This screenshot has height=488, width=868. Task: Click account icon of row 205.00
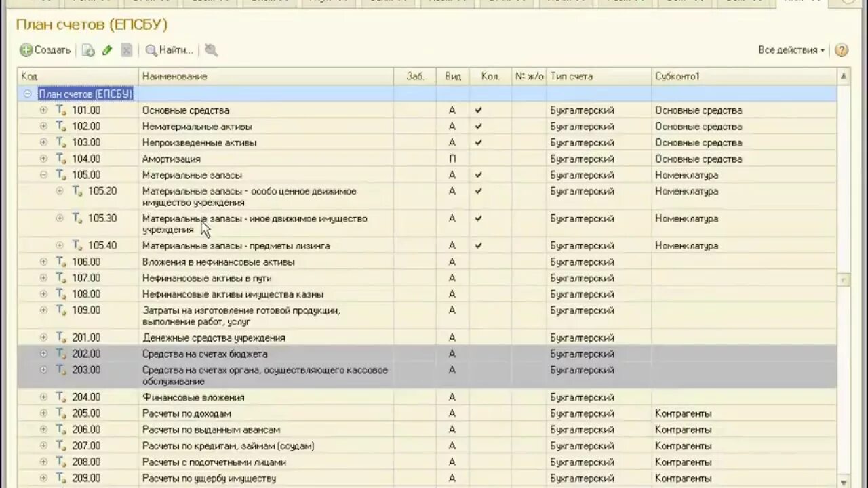coord(61,413)
